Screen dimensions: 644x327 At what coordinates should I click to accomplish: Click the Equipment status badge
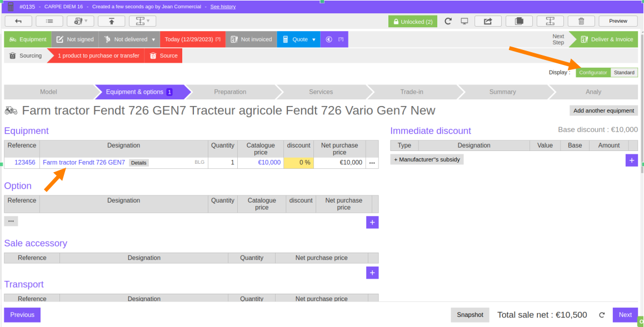tap(28, 39)
